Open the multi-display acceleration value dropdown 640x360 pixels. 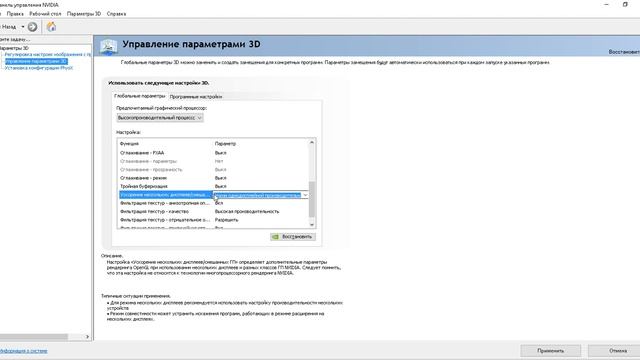point(305,195)
